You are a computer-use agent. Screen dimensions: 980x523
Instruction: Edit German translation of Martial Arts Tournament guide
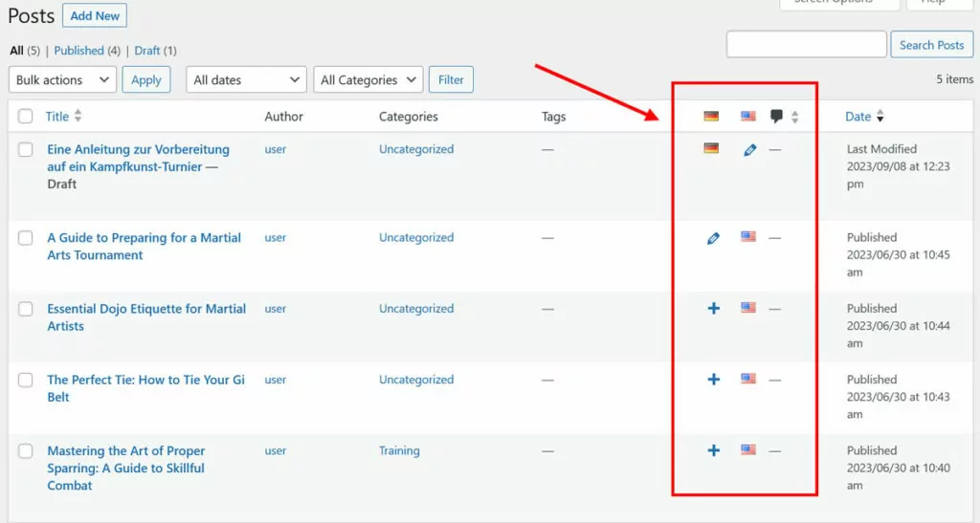point(713,238)
